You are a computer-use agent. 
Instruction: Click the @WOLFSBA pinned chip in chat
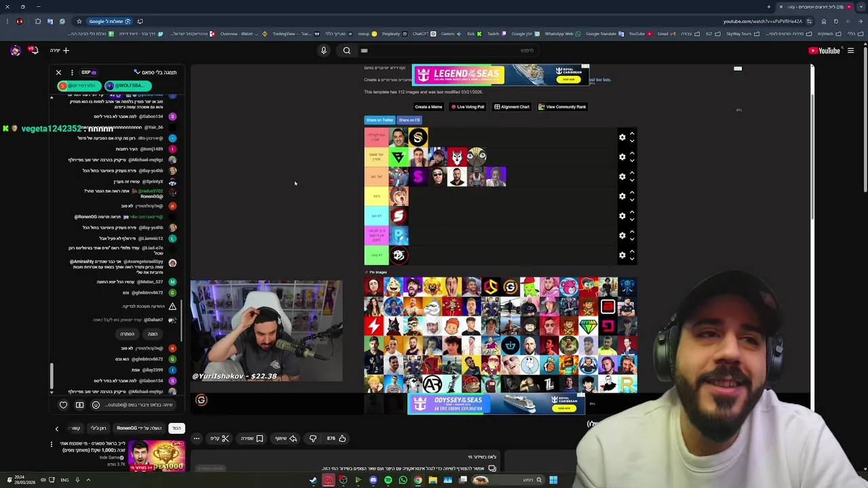(128, 85)
